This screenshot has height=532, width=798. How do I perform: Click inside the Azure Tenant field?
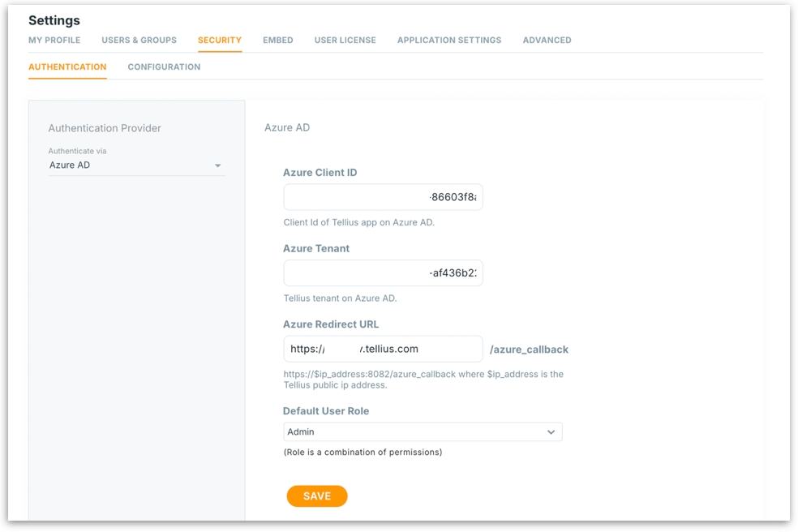[x=383, y=273]
